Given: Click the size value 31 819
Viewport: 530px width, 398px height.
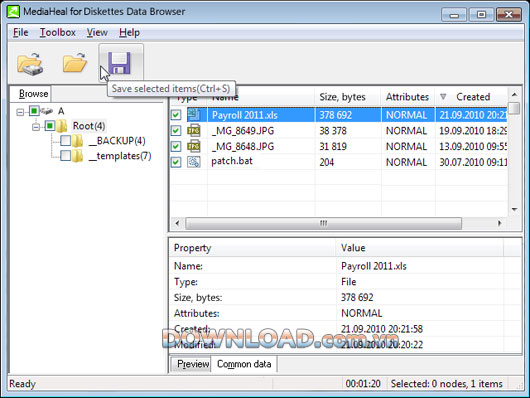Looking at the screenshot, I should click(333, 146).
